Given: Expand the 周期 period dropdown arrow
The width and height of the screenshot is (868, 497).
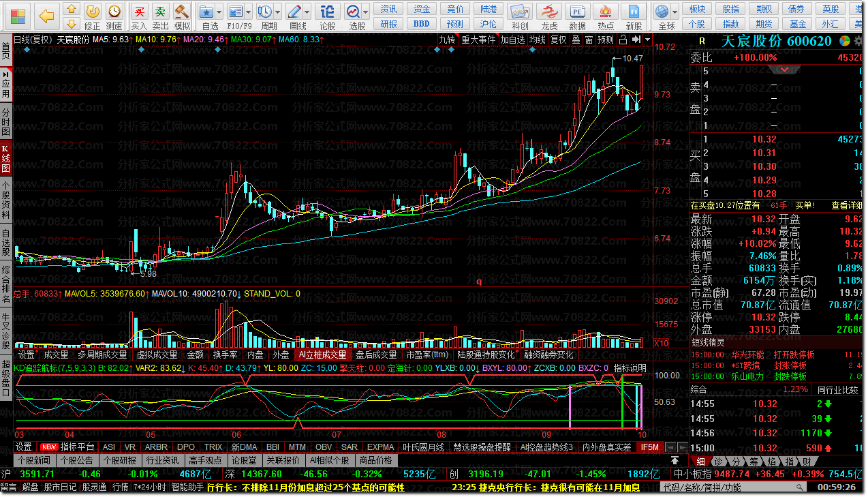Looking at the screenshot, I should 279,12.
